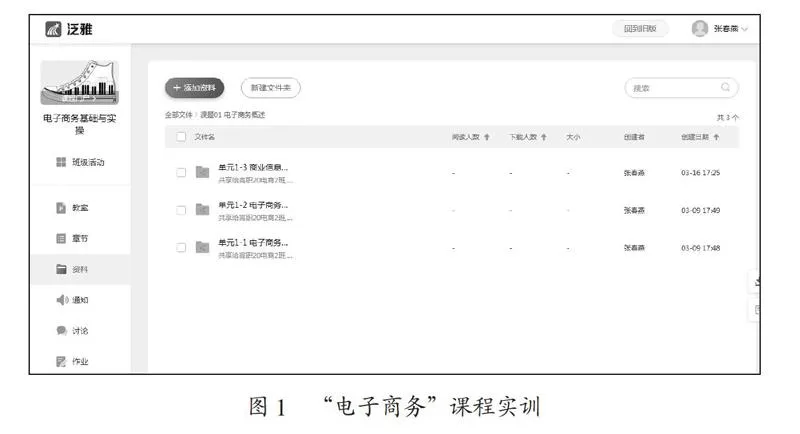Open the 作业 menu item
The width and height of the screenshot is (800, 434).
click(x=80, y=362)
